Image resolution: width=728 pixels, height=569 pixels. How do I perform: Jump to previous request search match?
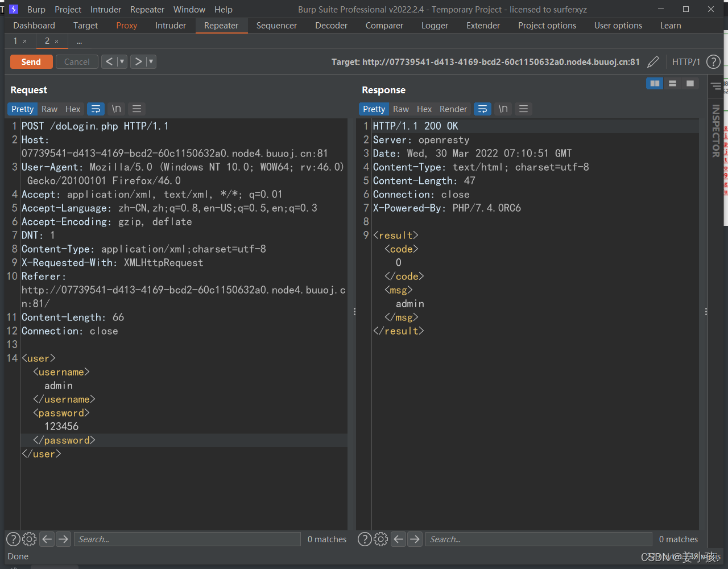tap(47, 539)
